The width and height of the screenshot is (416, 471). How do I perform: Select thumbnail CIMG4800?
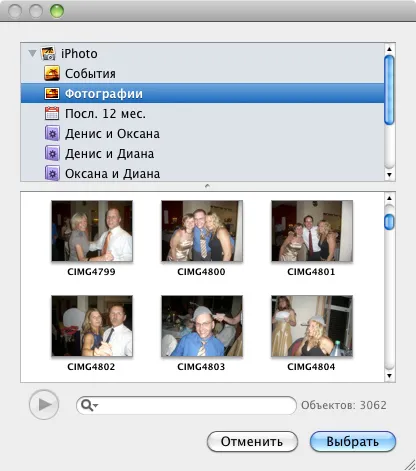pos(202,231)
